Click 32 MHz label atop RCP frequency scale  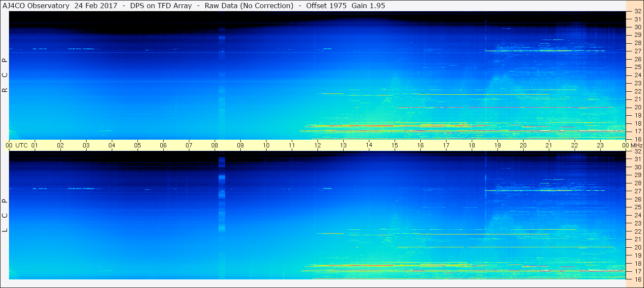click(x=637, y=12)
